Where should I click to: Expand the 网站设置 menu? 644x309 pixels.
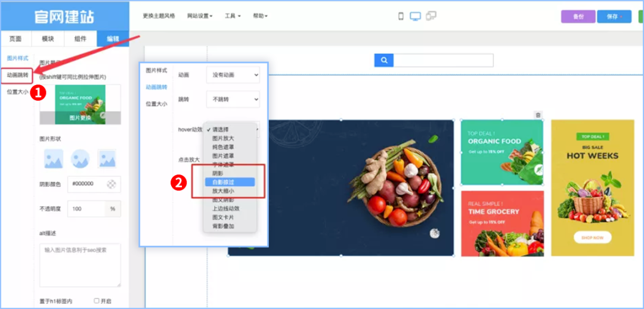click(199, 16)
